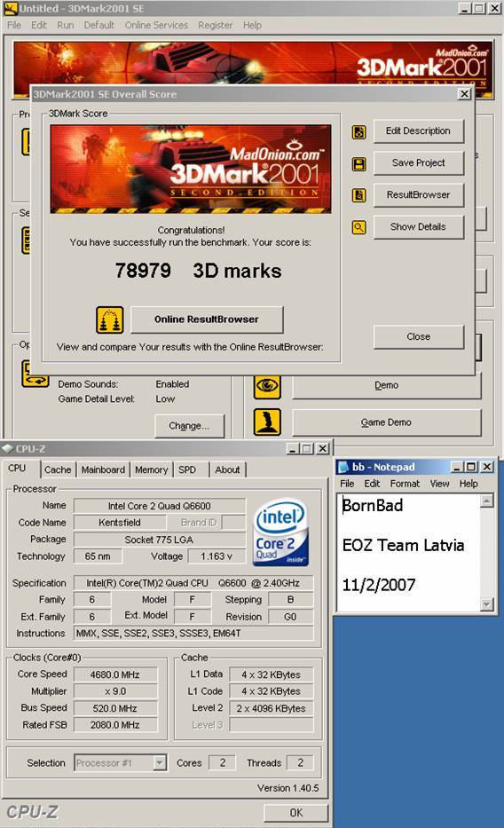Click the Level 2 cache value 2 x 4096 KBytes
Image resolution: width=504 pixels, height=828 pixels.
[272, 708]
